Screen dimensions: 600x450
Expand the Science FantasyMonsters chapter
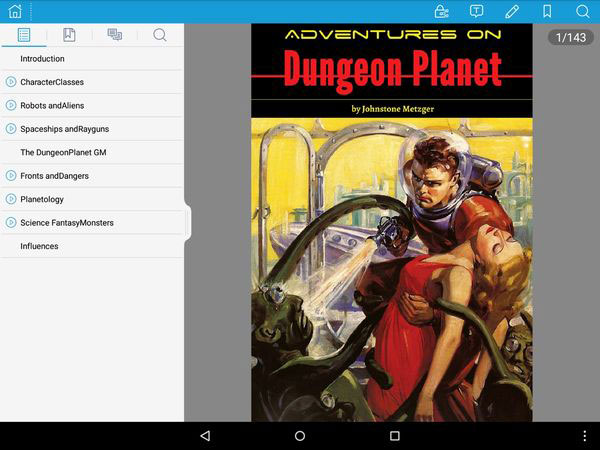pos(11,222)
